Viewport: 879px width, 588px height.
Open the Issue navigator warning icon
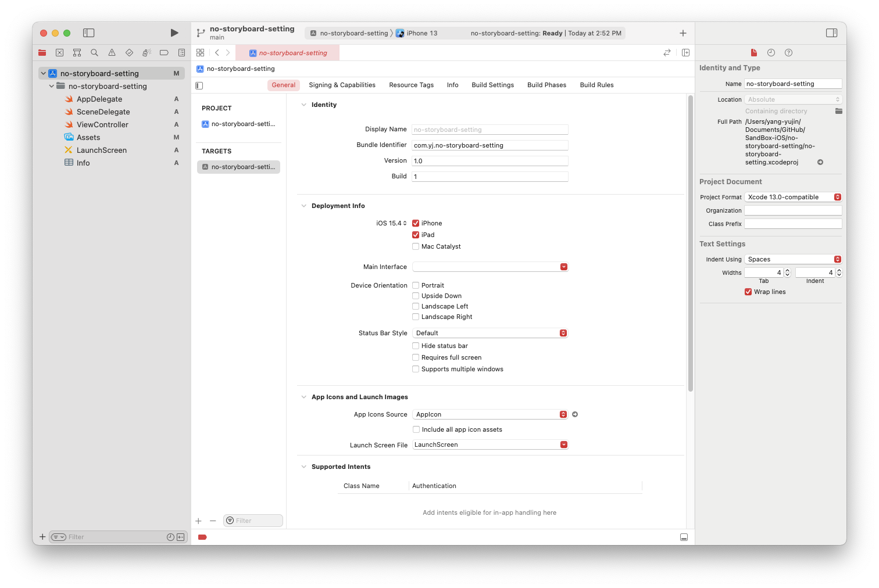point(112,53)
